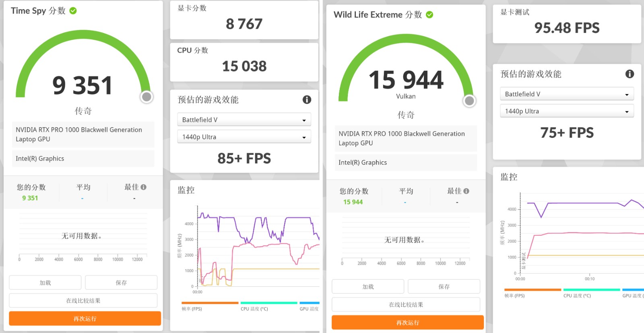644x333 pixels.
Task: Click the CPU 分数 value 15 038
Action: (244, 66)
